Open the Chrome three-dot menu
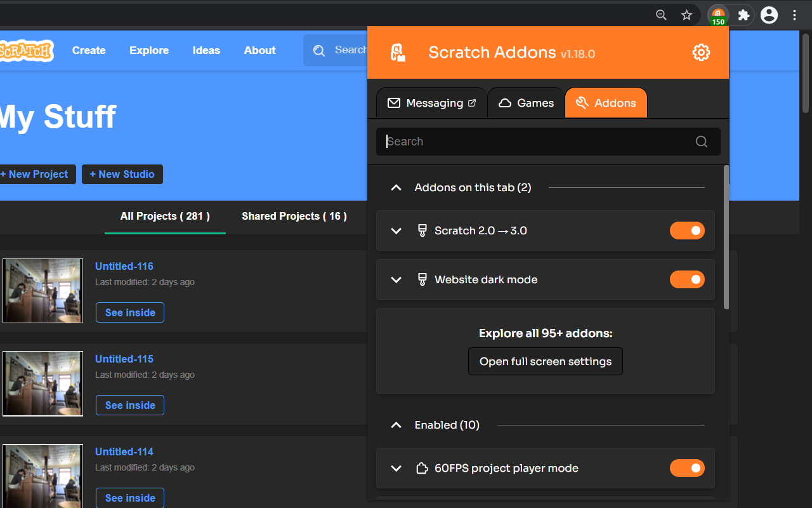The image size is (812, 508). (794, 15)
